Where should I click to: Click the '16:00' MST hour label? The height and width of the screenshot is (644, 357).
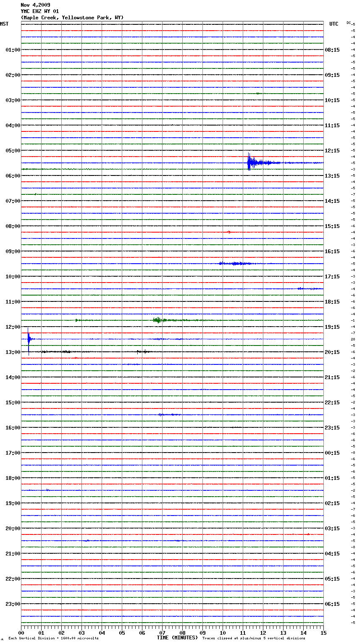point(13,428)
